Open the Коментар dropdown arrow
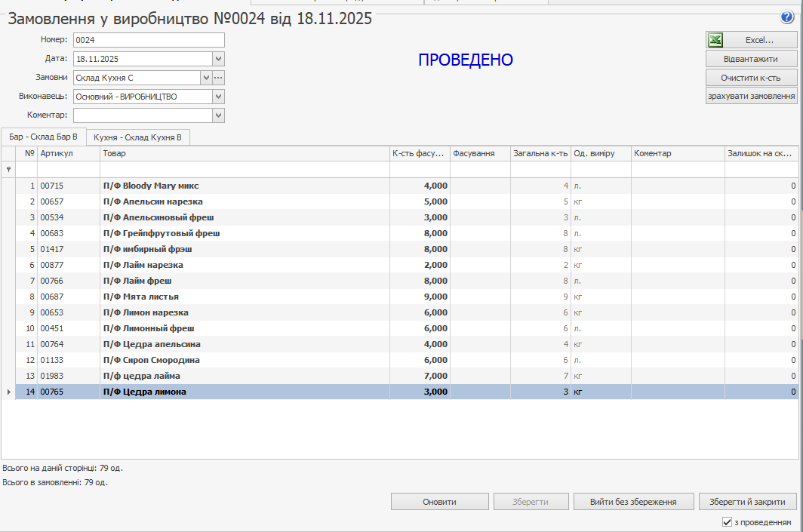The width and height of the screenshot is (803, 532). [218, 115]
